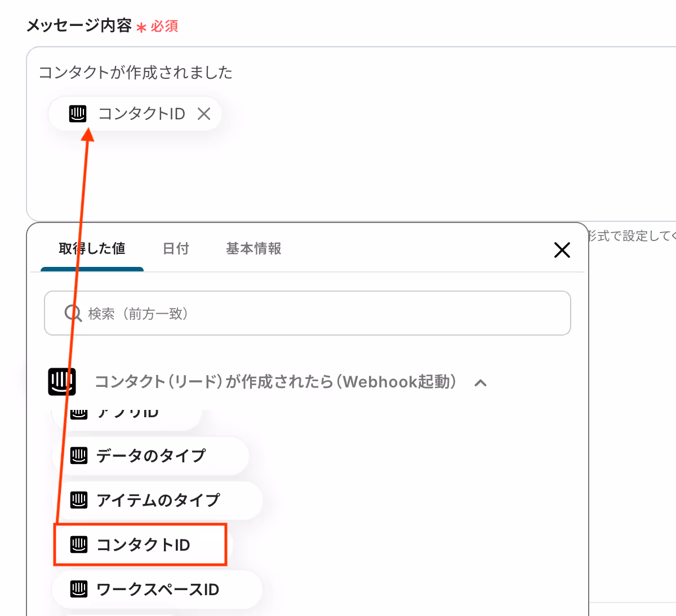Viewport: 676px width, 616px height.
Task: Click the Intercom icon on the list's コンタクトID item
Action: [78, 544]
